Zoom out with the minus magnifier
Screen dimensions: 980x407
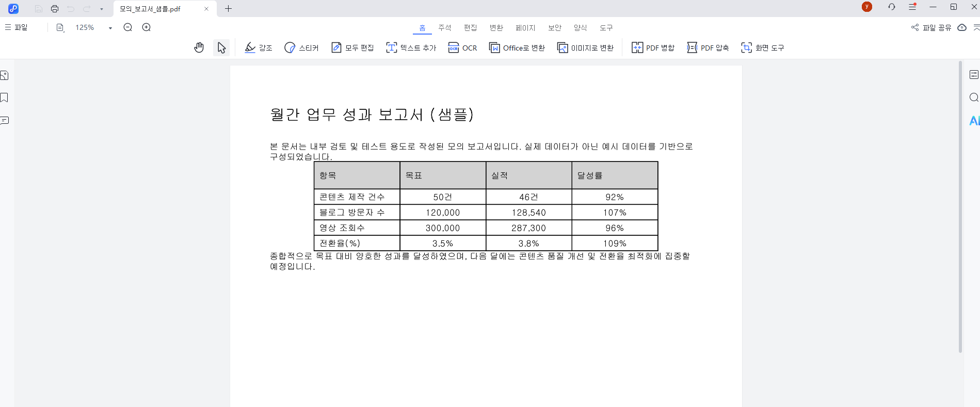click(x=128, y=27)
